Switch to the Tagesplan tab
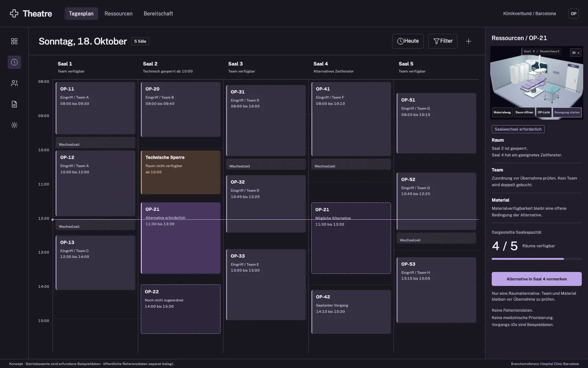 pos(81,14)
